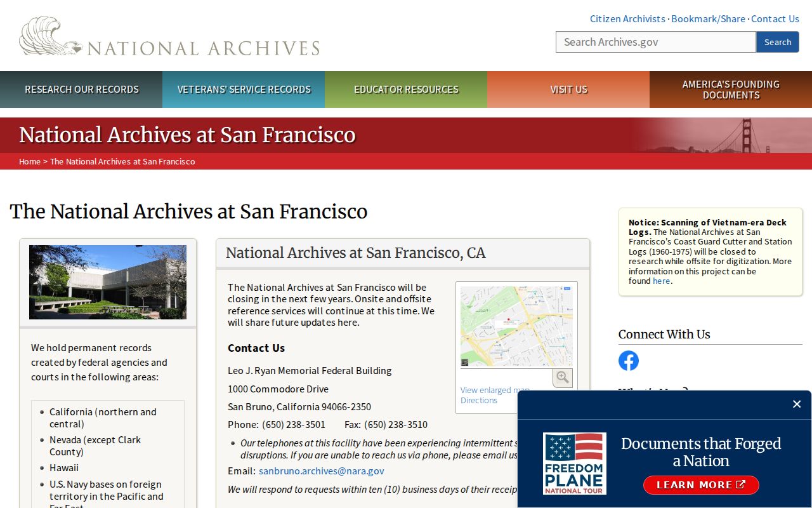The height and width of the screenshot is (508, 812).
Task: Click the Nevada (except Clark County) list item
Action: tap(95, 446)
